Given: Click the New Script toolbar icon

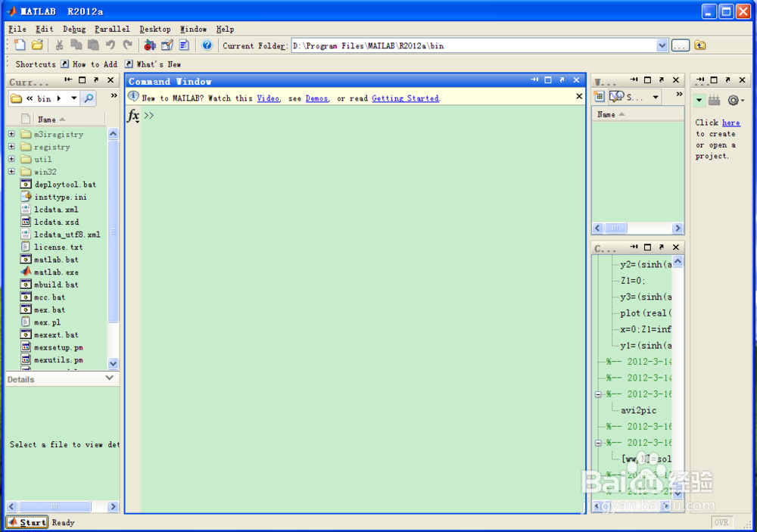Looking at the screenshot, I should [20, 45].
